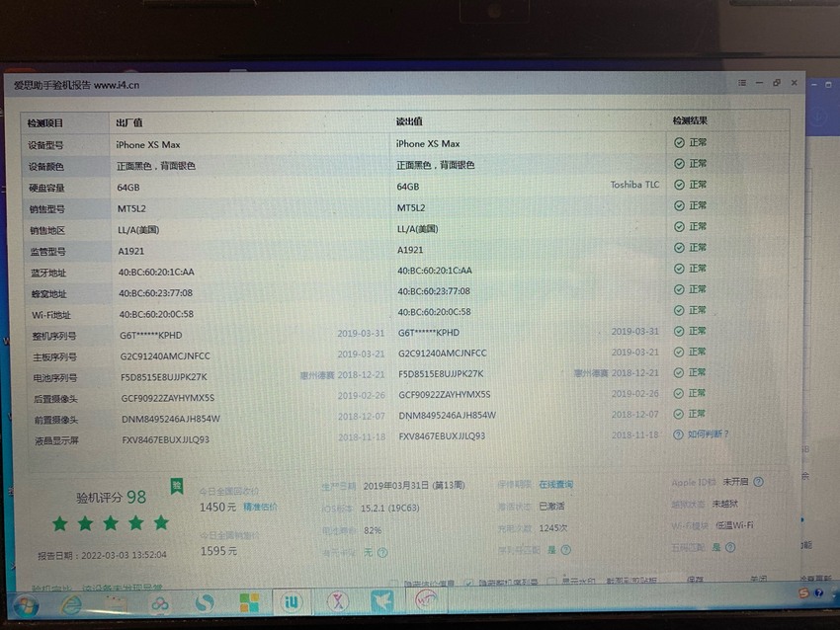
Task: Click the battery life 82% value
Action: coord(373,530)
